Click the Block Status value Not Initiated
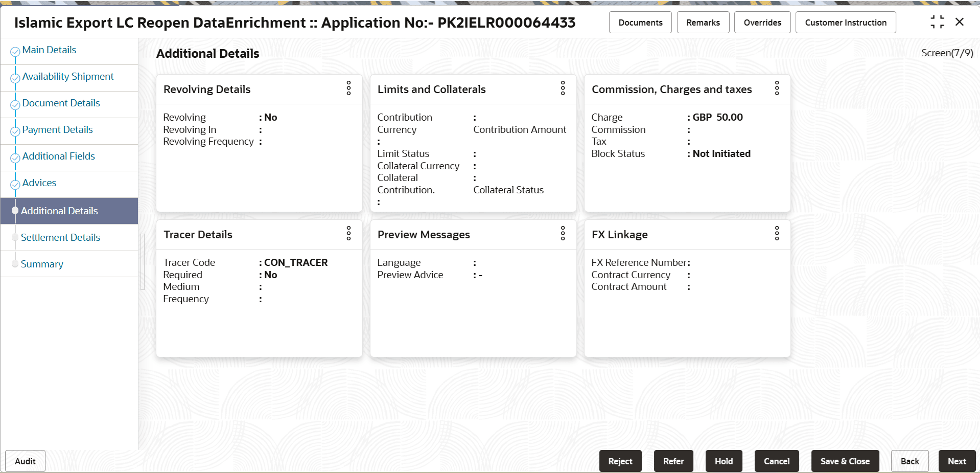The width and height of the screenshot is (980, 473). pos(721,153)
